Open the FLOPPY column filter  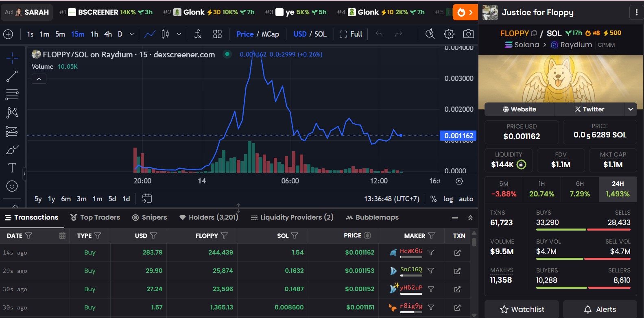point(224,235)
